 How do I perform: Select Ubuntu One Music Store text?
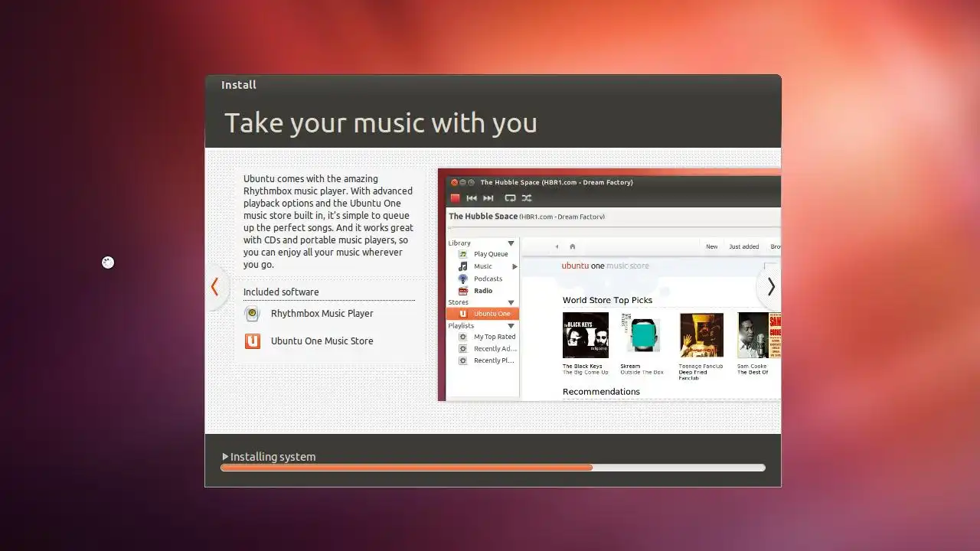click(322, 341)
